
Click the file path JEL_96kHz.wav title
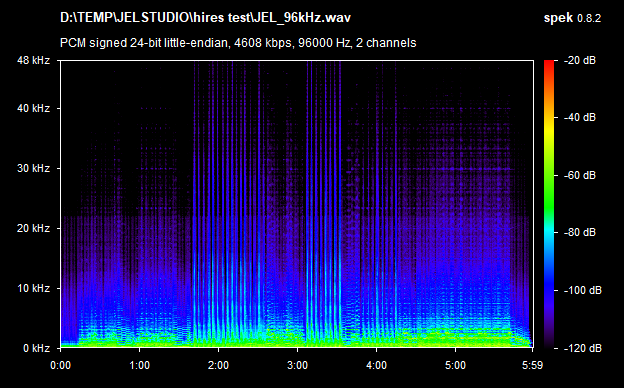pyautogui.click(x=205, y=18)
